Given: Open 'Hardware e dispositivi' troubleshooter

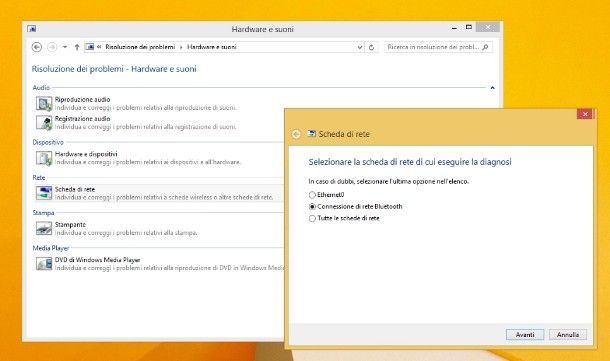Looking at the screenshot, I should (x=86, y=154).
